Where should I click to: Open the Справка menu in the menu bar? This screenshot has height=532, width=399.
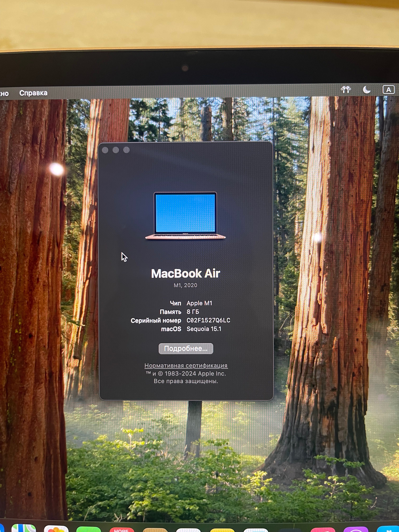pyautogui.click(x=33, y=93)
